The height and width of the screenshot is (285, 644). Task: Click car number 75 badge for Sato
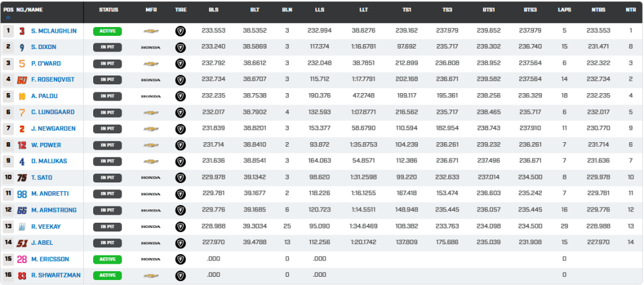22,178
